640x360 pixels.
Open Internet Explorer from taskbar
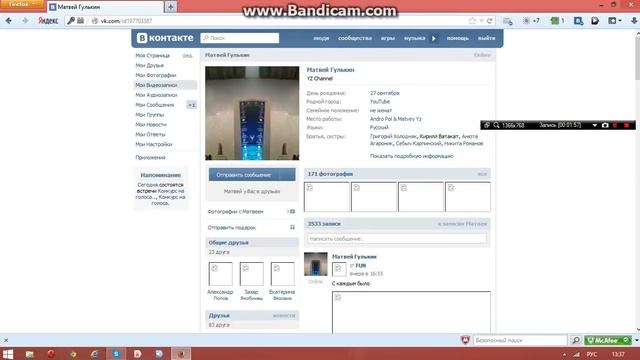pos(94,354)
